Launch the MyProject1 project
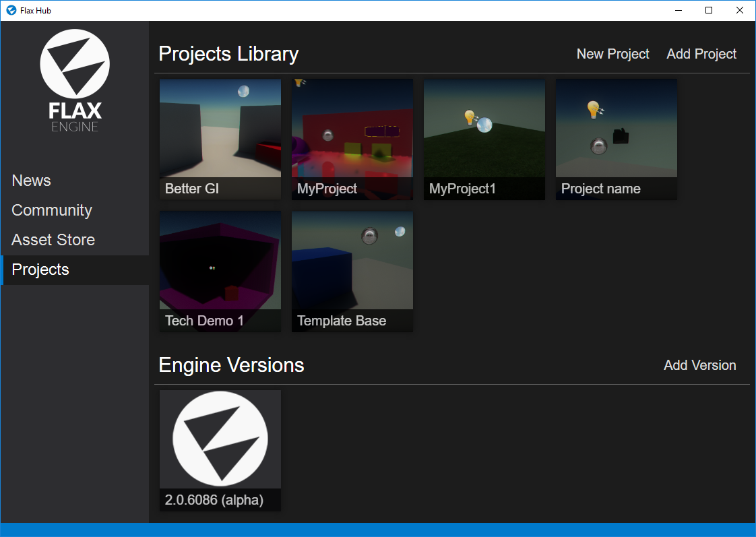 [484, 128]
